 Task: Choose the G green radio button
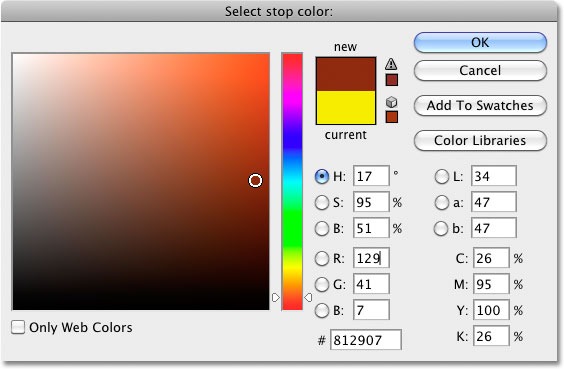coord(322,284)
